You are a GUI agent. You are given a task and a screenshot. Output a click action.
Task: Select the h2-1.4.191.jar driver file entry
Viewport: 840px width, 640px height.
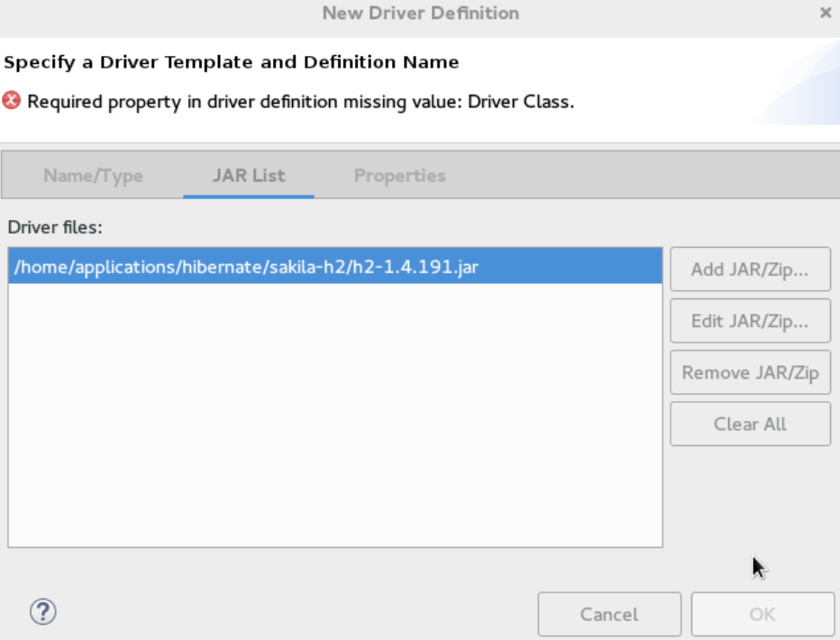tap(335, 266)
